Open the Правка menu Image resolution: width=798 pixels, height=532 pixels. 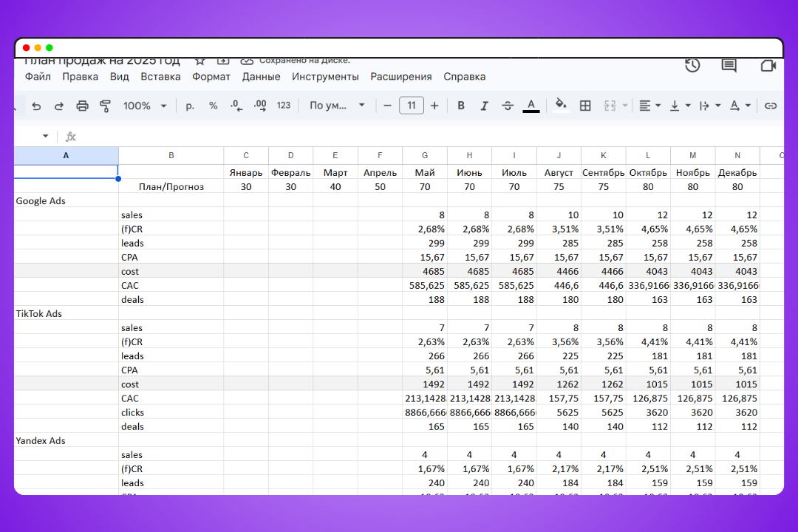80,76
